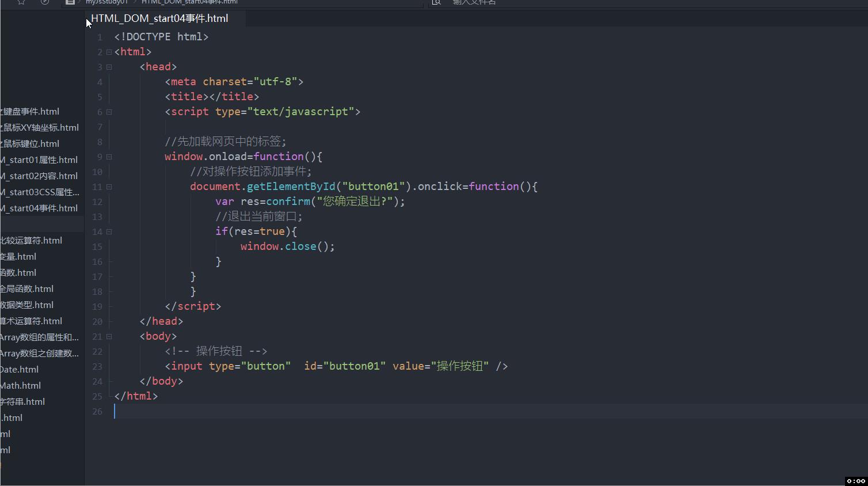Open _start02内容.html in the file tree
This screenshot has height=486, width=868.
coord(39,176)
